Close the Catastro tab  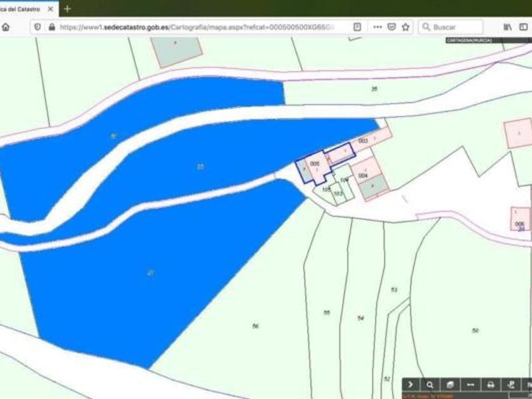pos(50,9)
